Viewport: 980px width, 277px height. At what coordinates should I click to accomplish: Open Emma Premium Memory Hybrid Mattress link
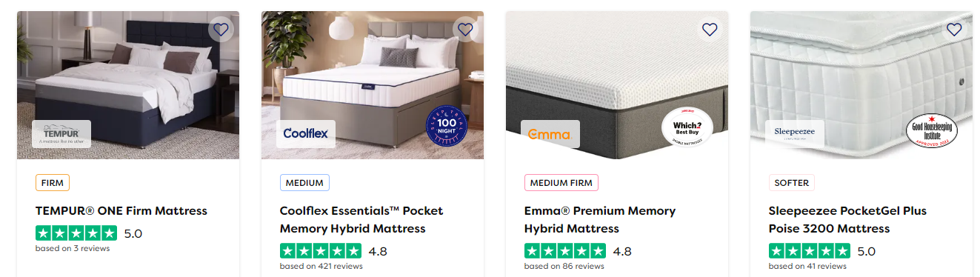600,220
